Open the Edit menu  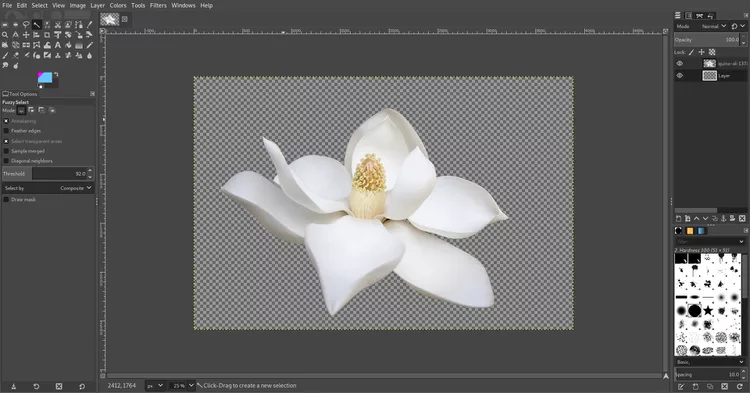(x=22, y=5)
